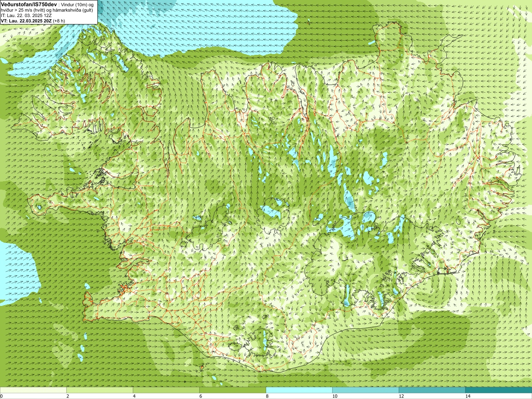Click the legend tick label "0"

(x=2, y=396)
